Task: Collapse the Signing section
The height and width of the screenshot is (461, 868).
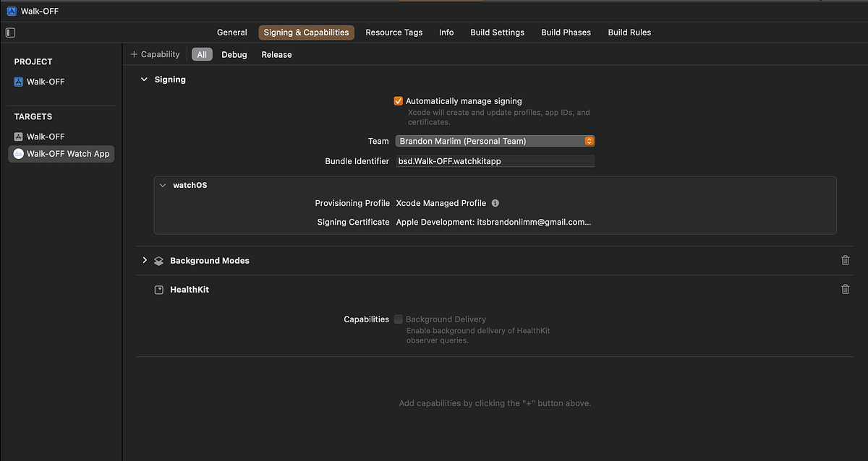Action: (144, 79)
